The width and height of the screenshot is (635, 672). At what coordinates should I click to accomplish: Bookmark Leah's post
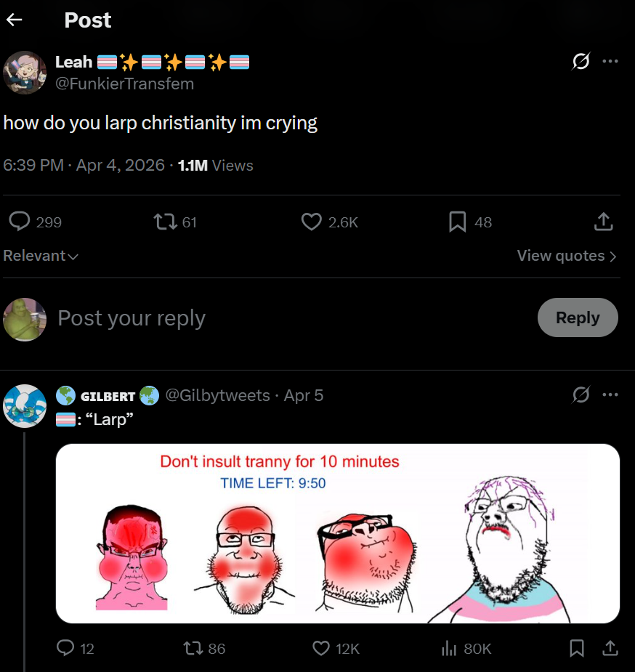458,222
